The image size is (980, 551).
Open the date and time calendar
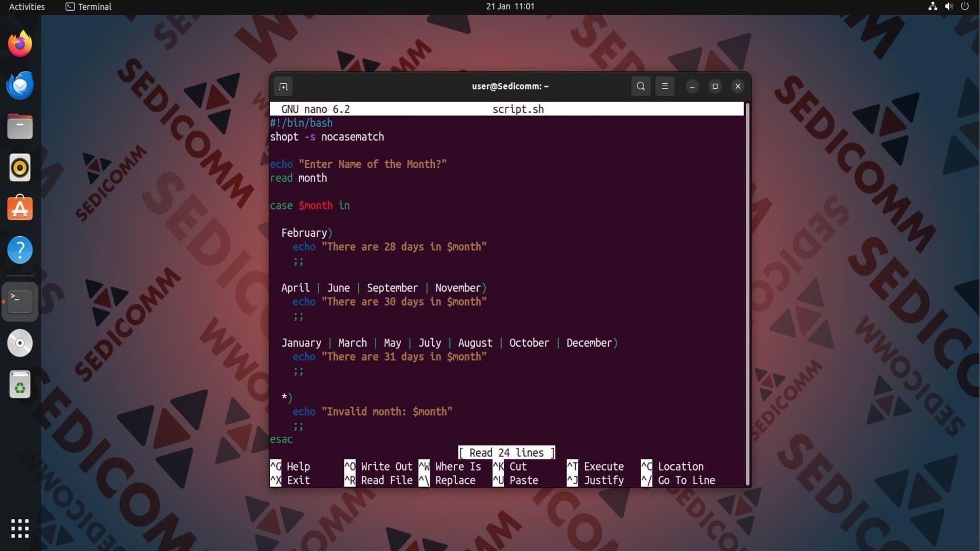pos(510,7)
